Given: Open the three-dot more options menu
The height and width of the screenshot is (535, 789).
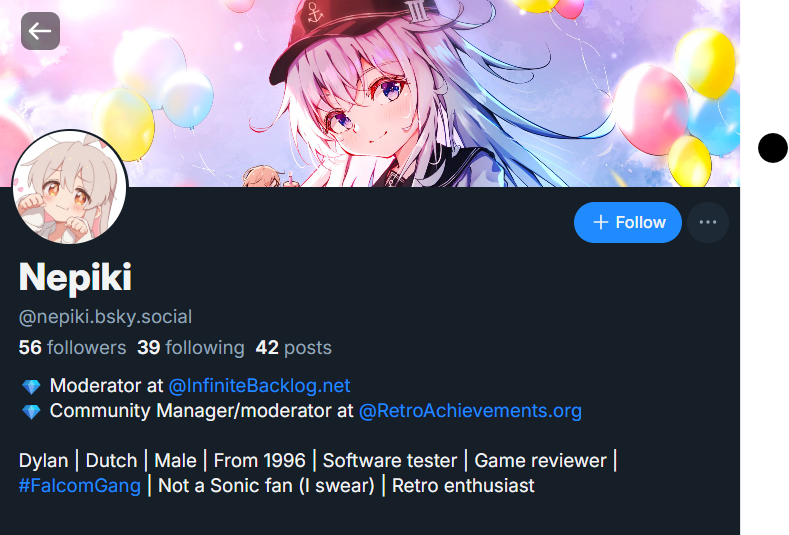Looking at the screenshot, I should coord(707,222).
